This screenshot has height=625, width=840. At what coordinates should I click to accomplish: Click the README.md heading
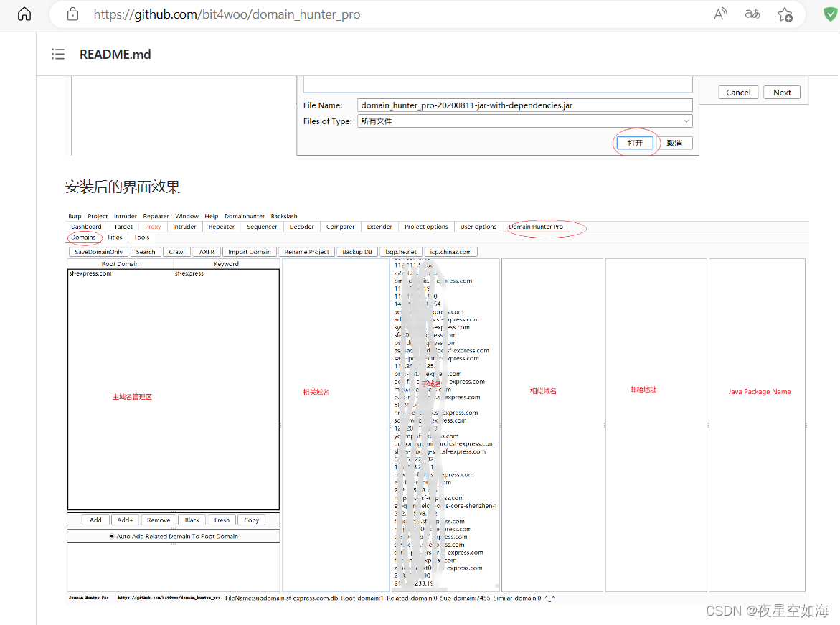pyautogui.click(x=115, y=54)
